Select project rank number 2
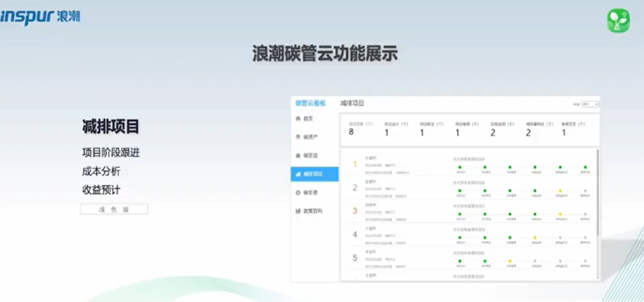This screenshot has width=644, height=302. click(355, 188)
